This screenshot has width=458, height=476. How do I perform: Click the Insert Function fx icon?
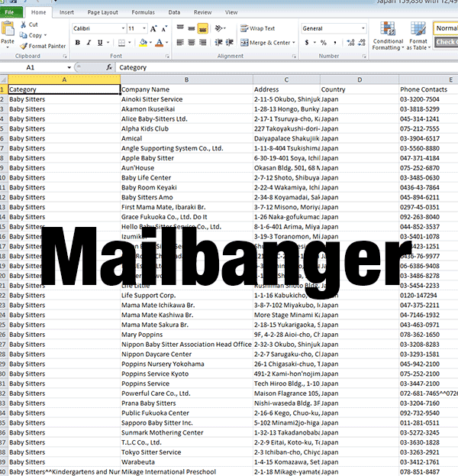[109, 67]
